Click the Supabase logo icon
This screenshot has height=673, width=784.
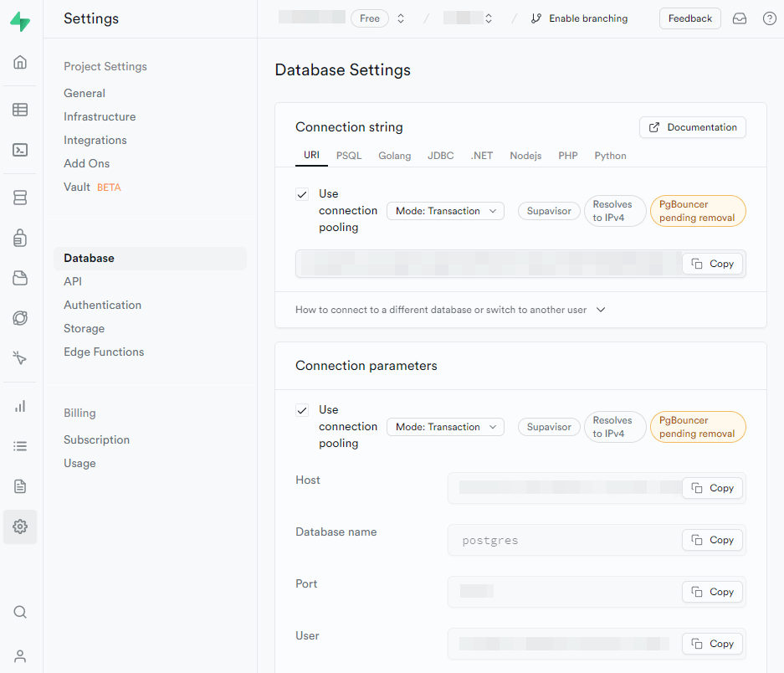point(20,21)
